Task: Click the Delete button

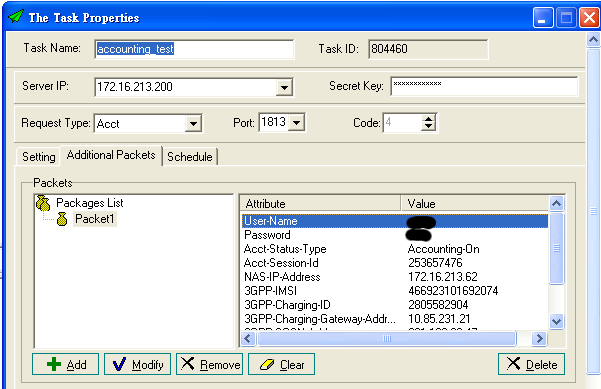Action: (x=532, y=364)
